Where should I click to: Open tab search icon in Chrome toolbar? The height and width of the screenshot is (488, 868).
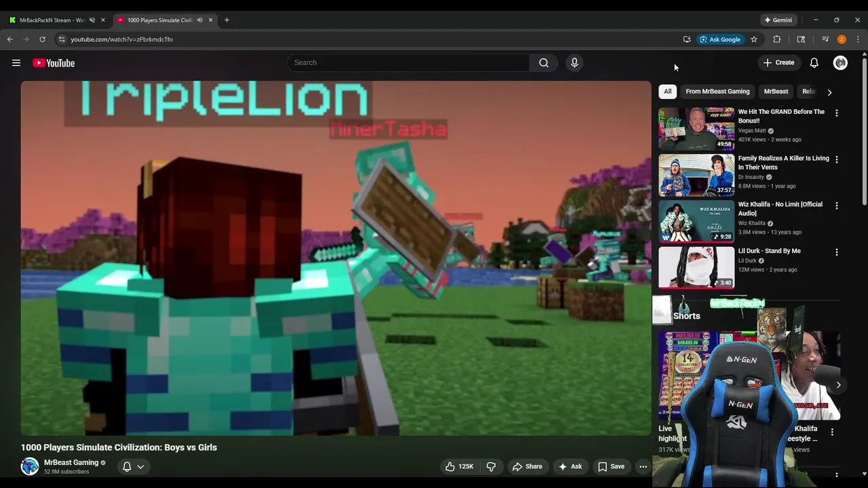[x=801, y=39]
